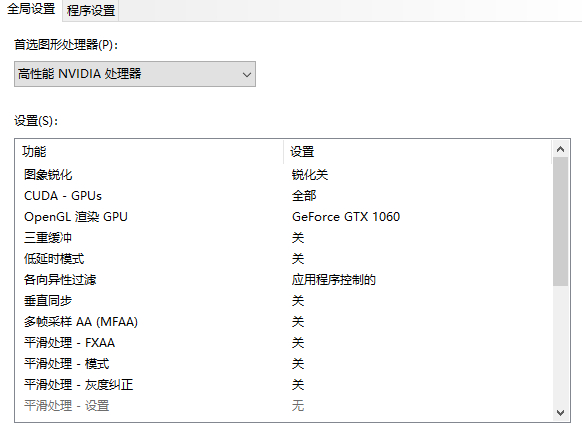Click the 多帧采样 AA (MFAA) row
This screenshot has height=430, width=582.
[284, 322]
